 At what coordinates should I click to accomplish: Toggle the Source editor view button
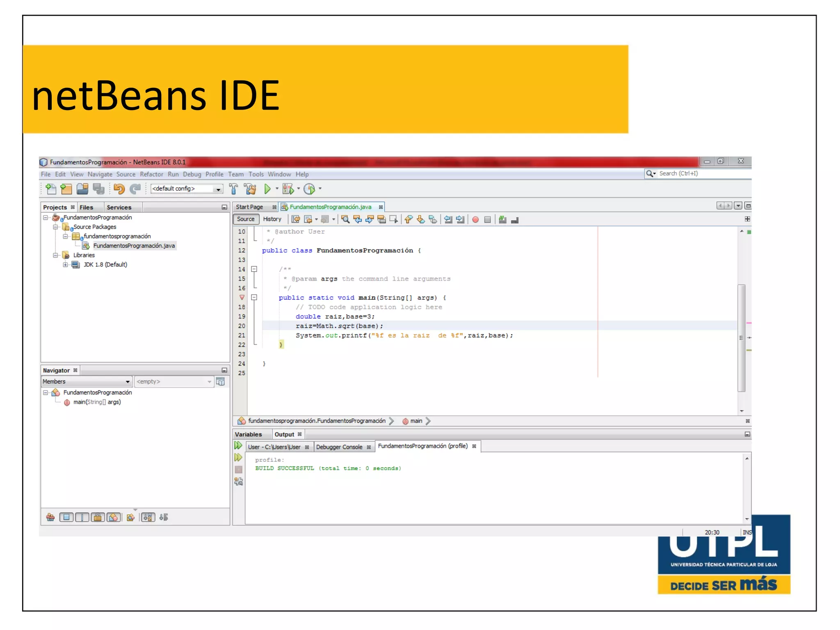click(246, 219)
